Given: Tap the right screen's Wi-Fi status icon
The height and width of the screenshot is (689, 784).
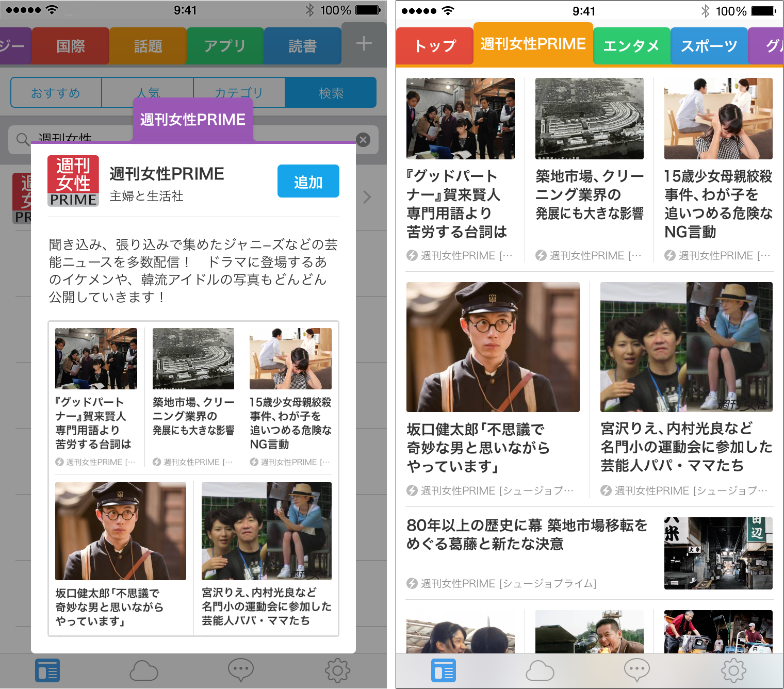Looking at the screenshot, I should click(448, 11).
